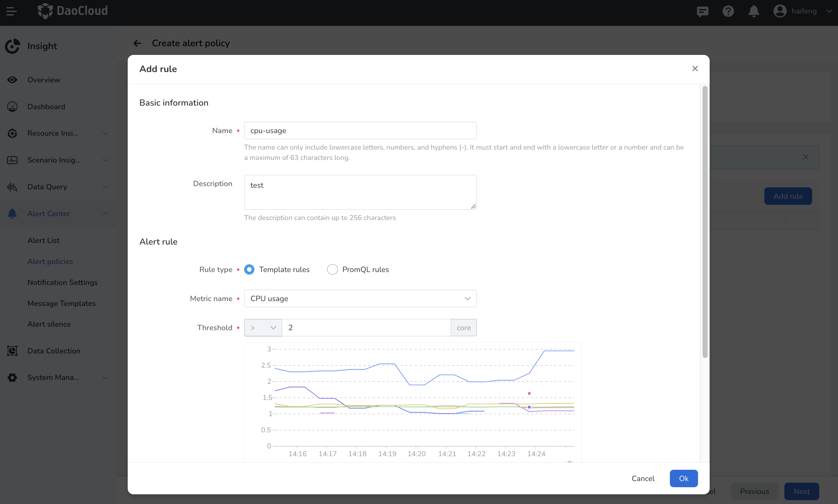Cancel the Add rule dialog
This screenshot has height=504, width=838.
coord(643,478)
